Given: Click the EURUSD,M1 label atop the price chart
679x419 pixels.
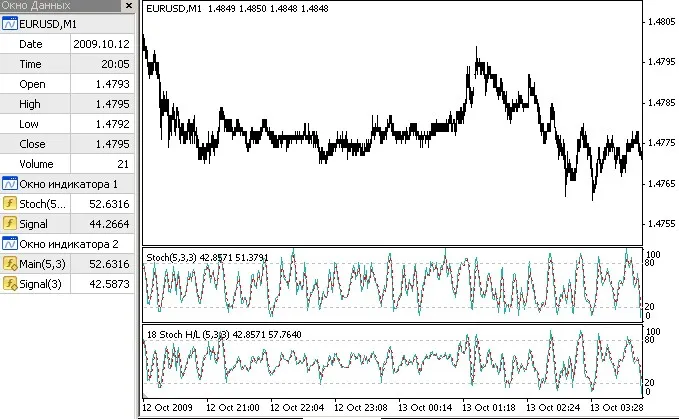Looking at the screenshot, I should tap(174, 8).
